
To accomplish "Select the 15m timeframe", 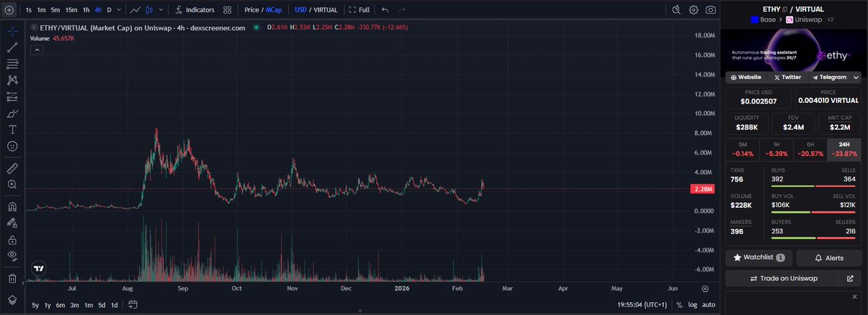I will click(x=71, y=10).
